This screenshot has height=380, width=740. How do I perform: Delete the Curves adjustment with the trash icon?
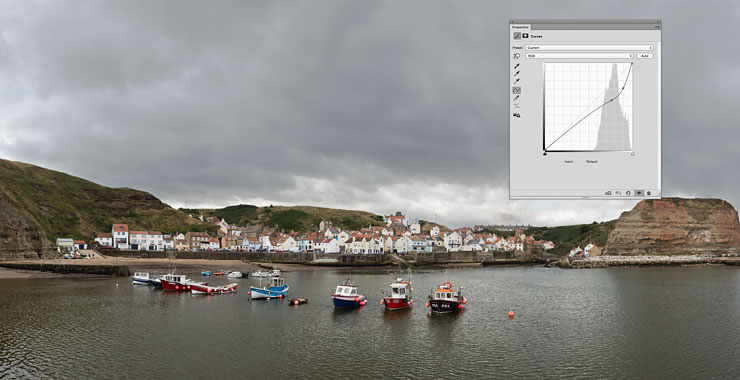[649, 193]
